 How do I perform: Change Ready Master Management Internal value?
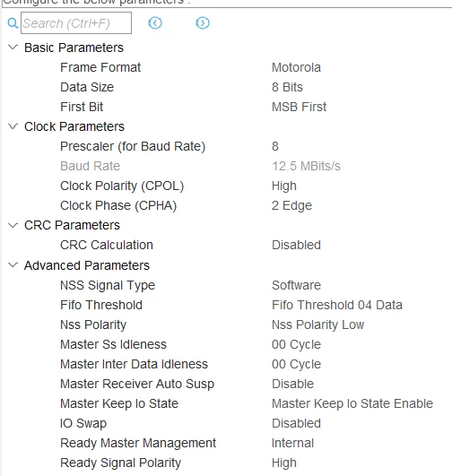click(x=292, y=443)
